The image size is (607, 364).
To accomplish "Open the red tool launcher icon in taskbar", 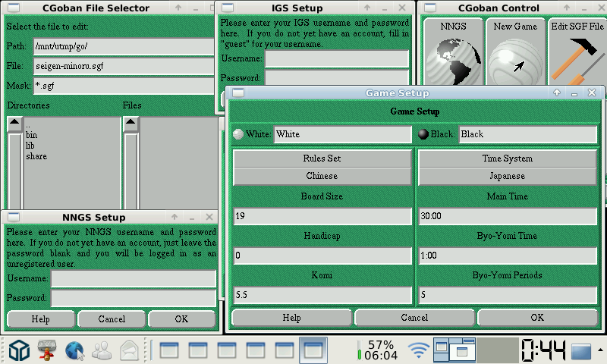I will [x=47, y=350].
